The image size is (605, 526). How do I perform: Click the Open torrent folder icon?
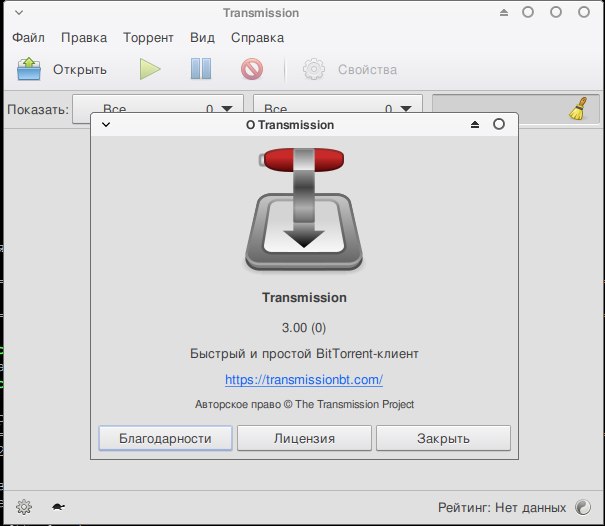coord(29,69)
